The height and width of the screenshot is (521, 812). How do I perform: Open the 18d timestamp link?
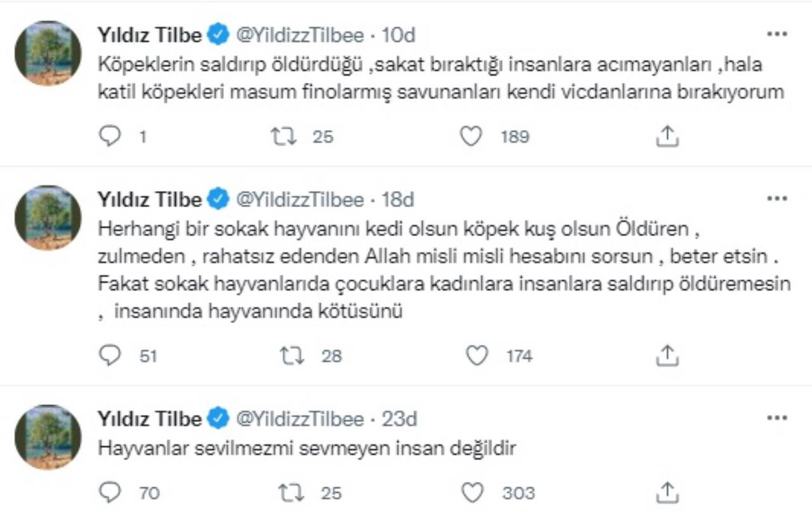tap(398, 200)
